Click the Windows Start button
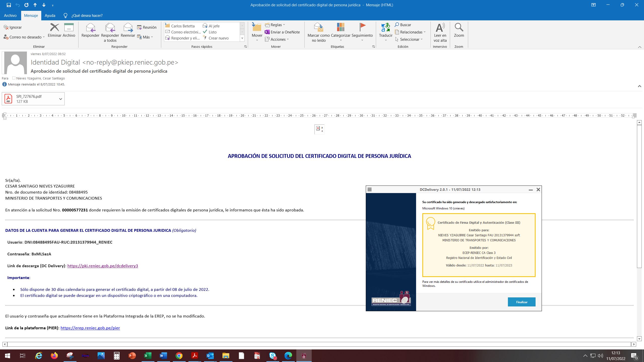 point(8,355)
